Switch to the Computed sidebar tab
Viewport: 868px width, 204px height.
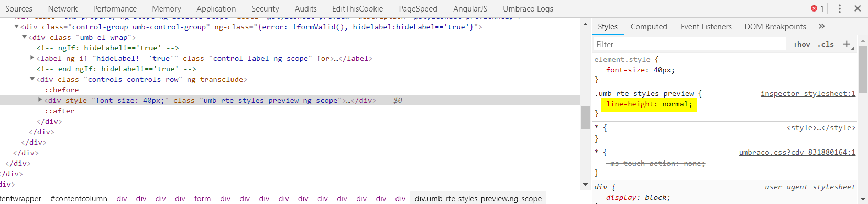(649, 27)
